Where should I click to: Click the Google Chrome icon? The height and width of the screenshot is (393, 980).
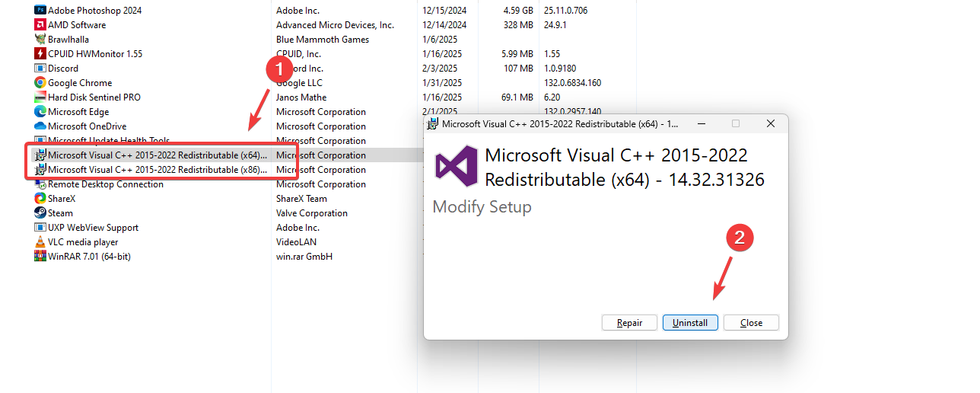(40, 83)
